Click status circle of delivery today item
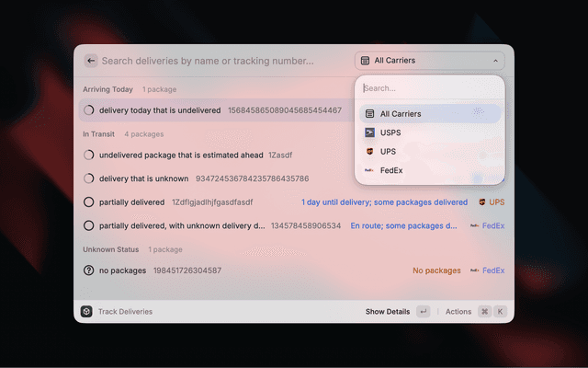The width and height of the screenshot is (588, 368). 89,110
